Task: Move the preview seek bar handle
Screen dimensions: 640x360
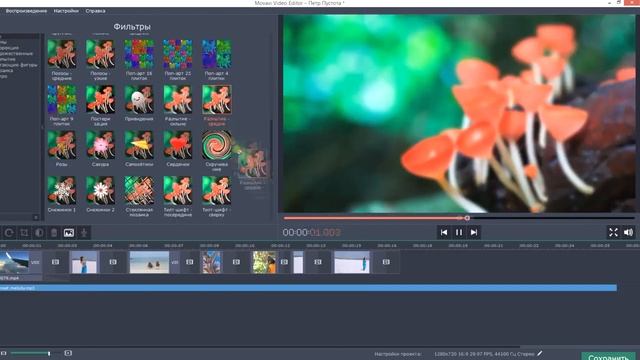Action: [467, 218]
